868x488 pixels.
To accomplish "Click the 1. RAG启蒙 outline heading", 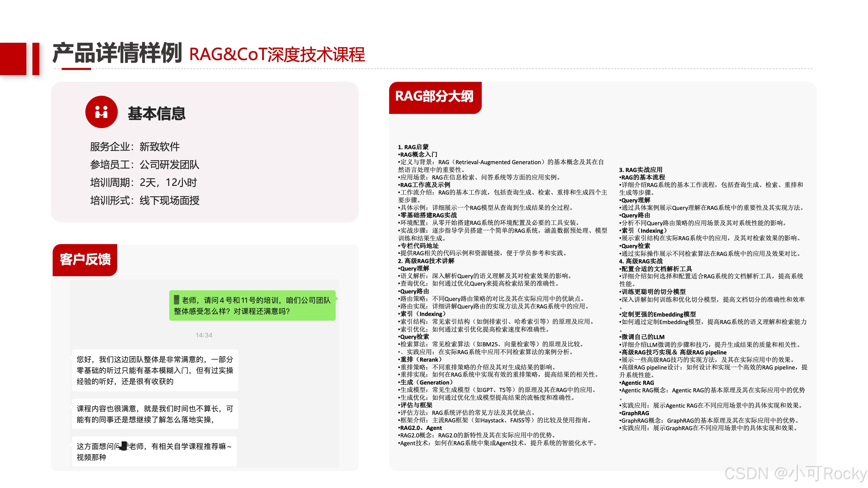I will (413, 147).
